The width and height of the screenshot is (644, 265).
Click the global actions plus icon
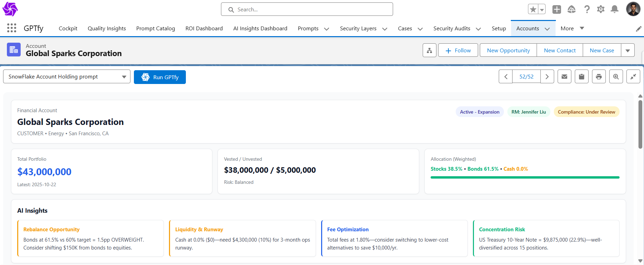557,9
